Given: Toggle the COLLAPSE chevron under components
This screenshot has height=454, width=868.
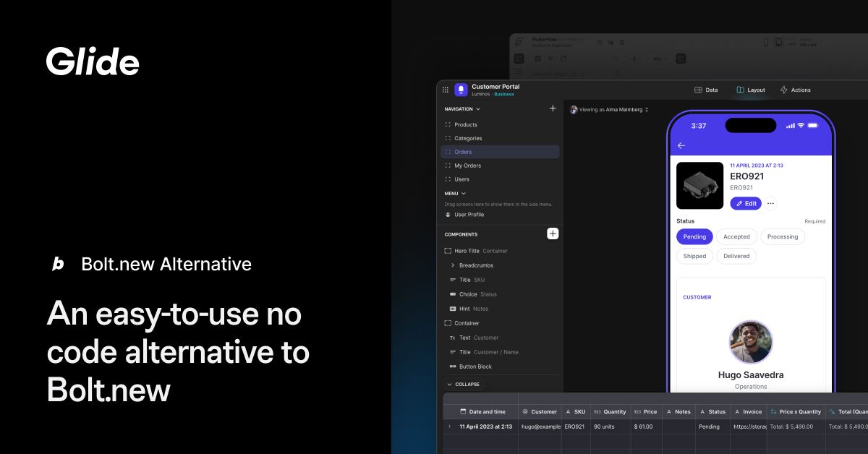Looking at the screenshot, I should pos(449,385).
